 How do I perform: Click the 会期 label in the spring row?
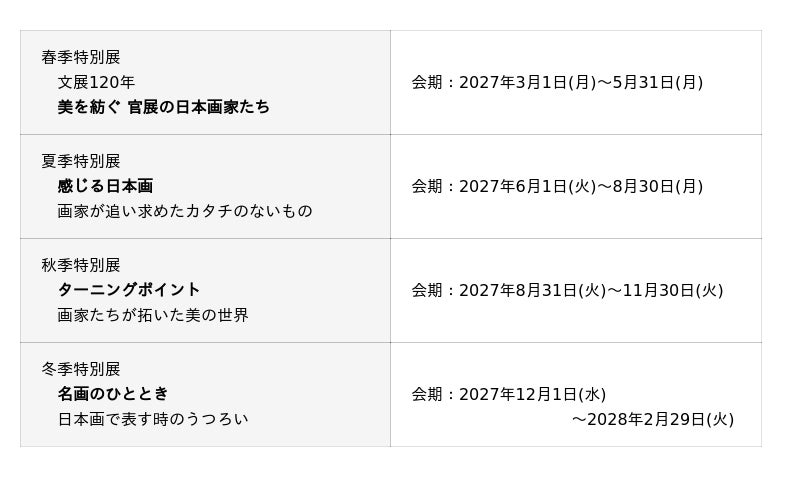click(427, 83)
